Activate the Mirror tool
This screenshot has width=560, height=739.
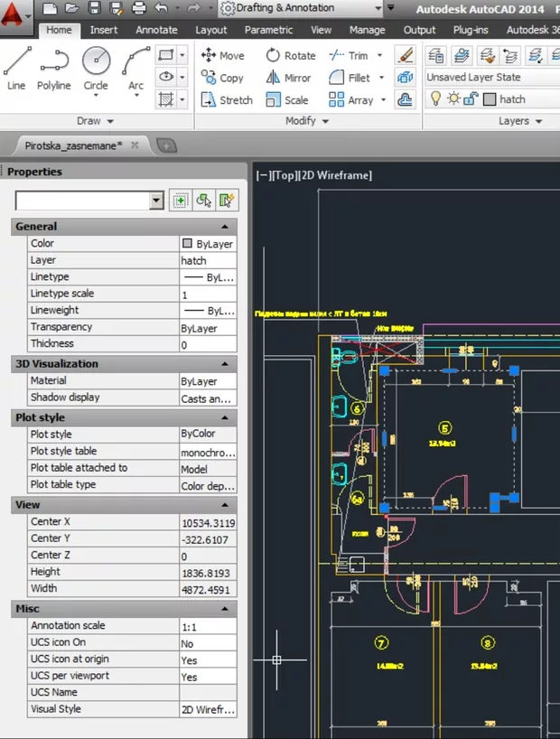point(288,78)
